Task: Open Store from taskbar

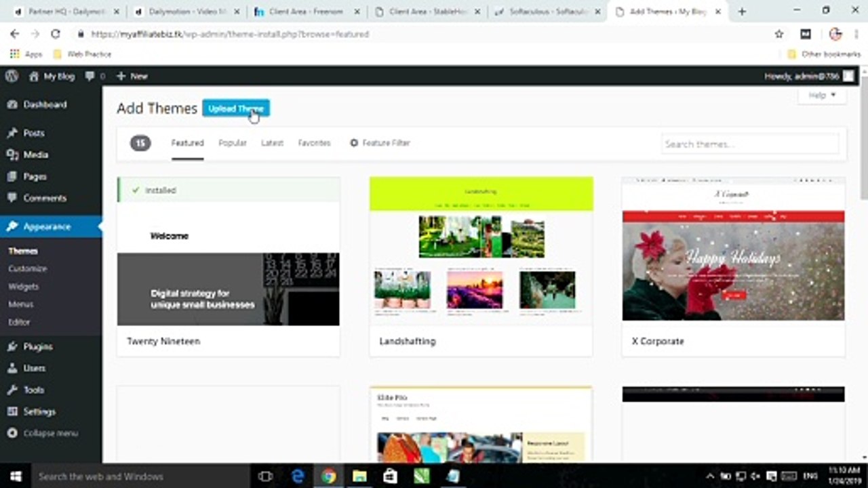Action: point(390,476)
